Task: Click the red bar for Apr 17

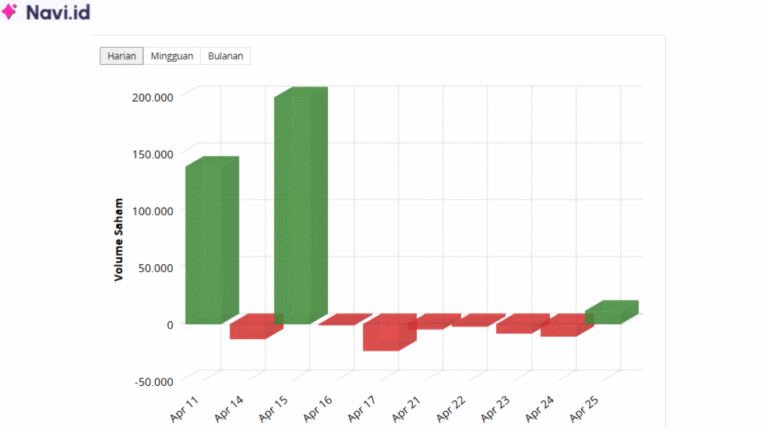Action: [386, 334]
